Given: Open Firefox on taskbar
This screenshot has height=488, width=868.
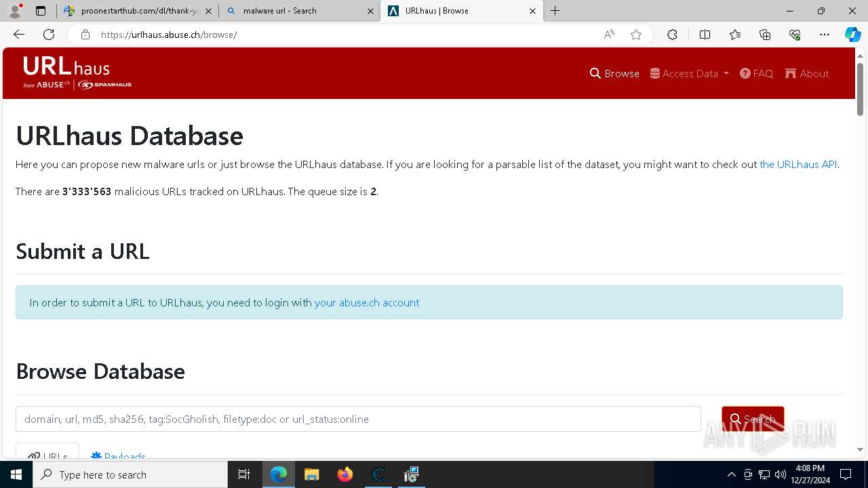Looking at the screenshot, I should pyautogui.click(x=344, y=474).
